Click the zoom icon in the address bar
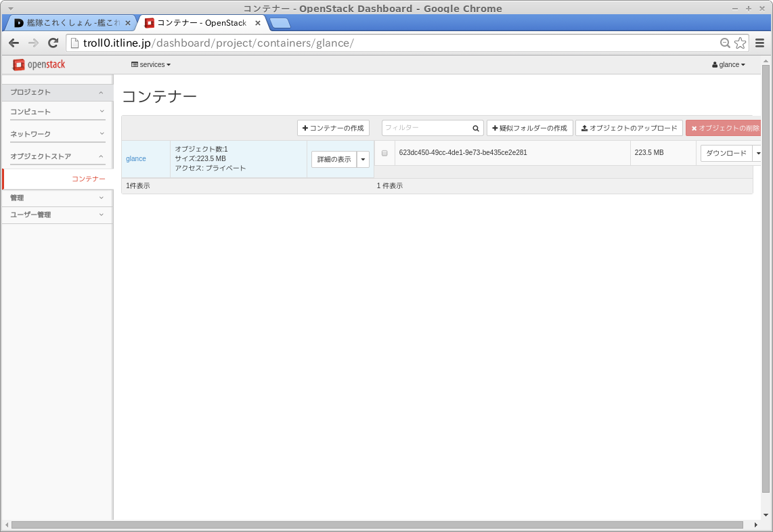This screenshot has width=773, height=532. tap(725, 43)
